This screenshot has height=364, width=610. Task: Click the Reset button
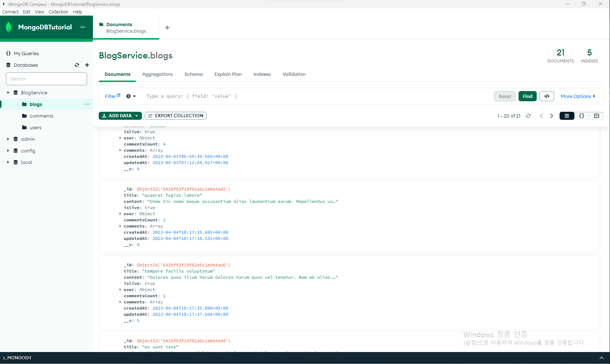pos(505,96)
